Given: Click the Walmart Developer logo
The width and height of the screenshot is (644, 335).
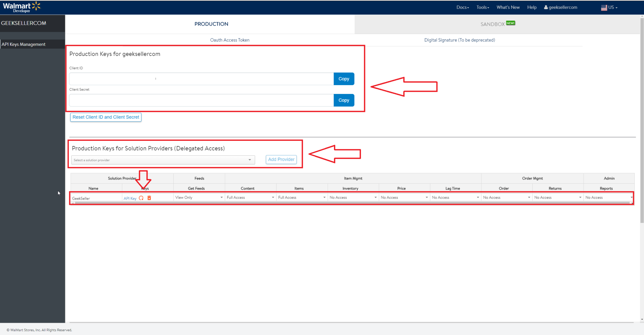Looking at the screenshot, I should [22, 7].
